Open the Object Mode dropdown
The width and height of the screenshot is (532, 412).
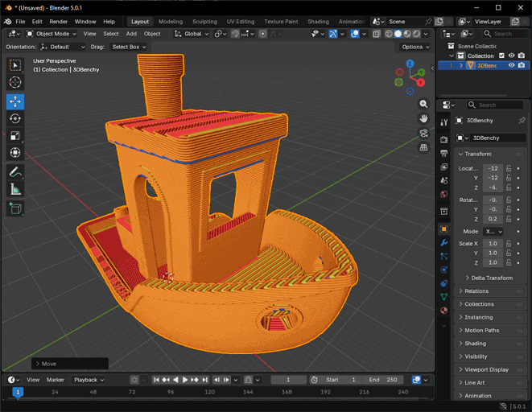click(x=52, y=34)
